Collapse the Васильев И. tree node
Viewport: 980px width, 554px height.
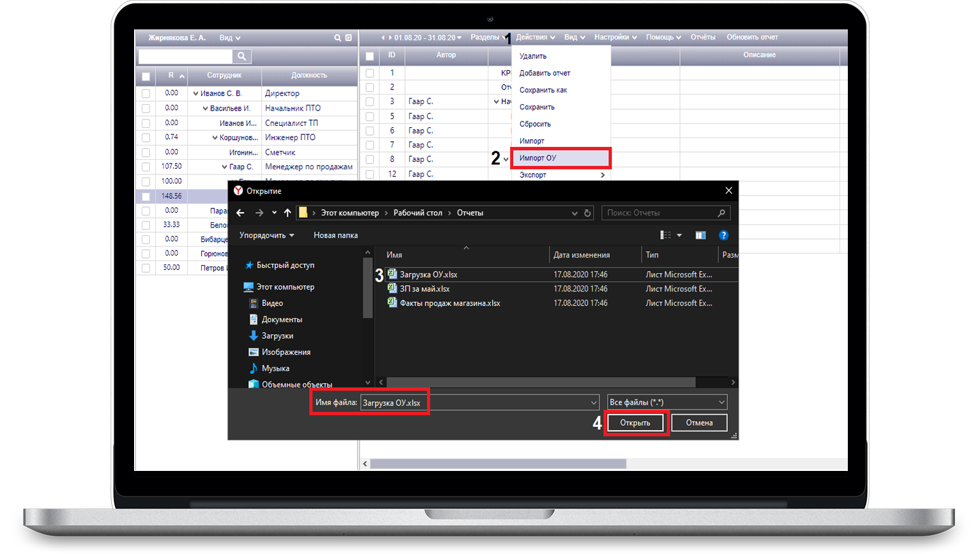[205, 109]
